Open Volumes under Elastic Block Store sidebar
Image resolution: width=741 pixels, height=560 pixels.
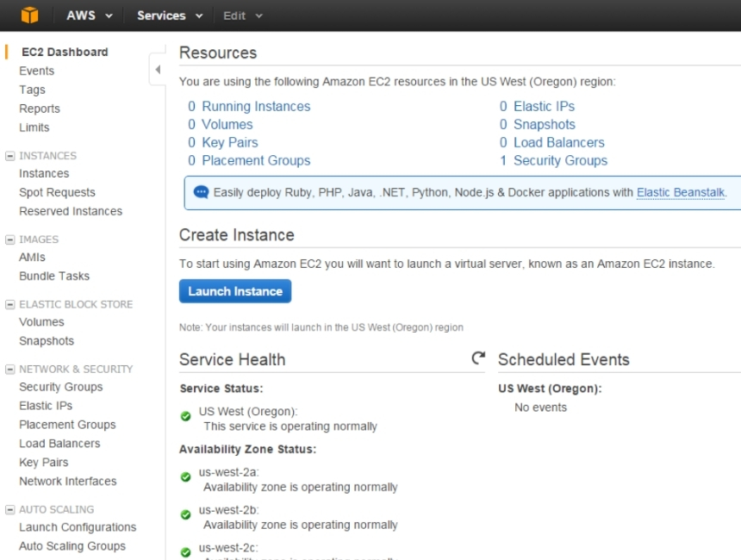tap(41, 322)
